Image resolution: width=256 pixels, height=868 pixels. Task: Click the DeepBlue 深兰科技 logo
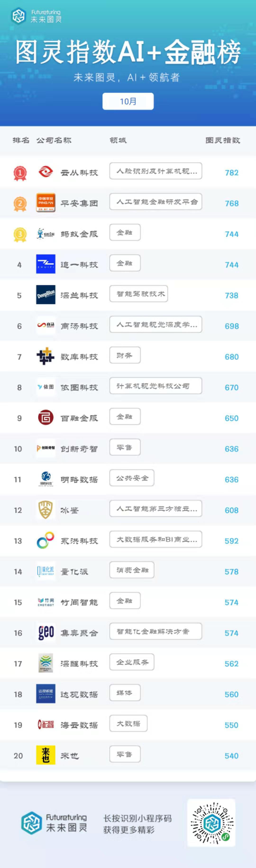pyautogui.click(x=46, y=295)
